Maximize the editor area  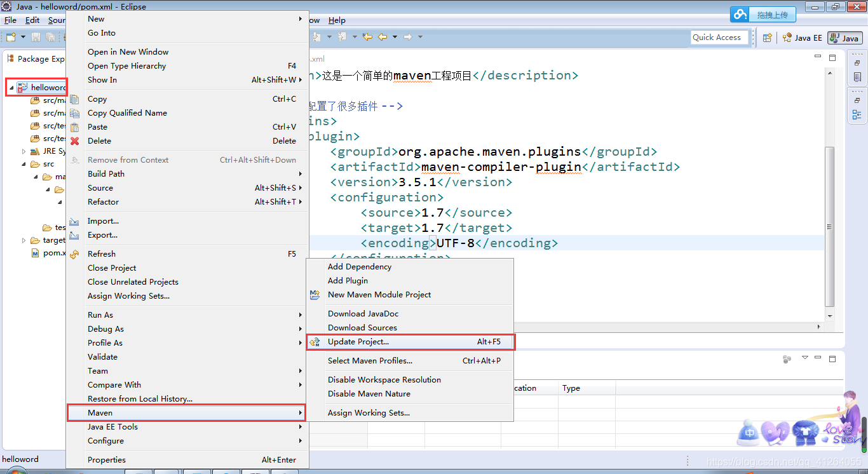pos(832,57)
